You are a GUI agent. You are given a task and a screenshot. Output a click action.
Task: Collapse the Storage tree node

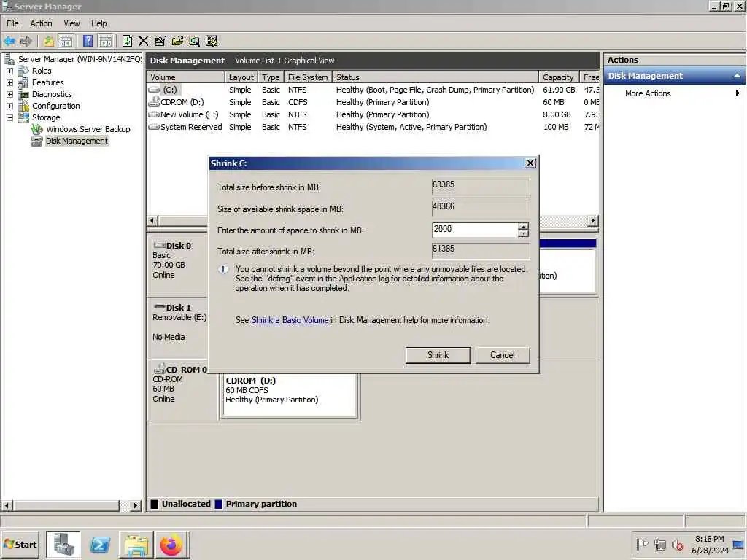point(9,117)
